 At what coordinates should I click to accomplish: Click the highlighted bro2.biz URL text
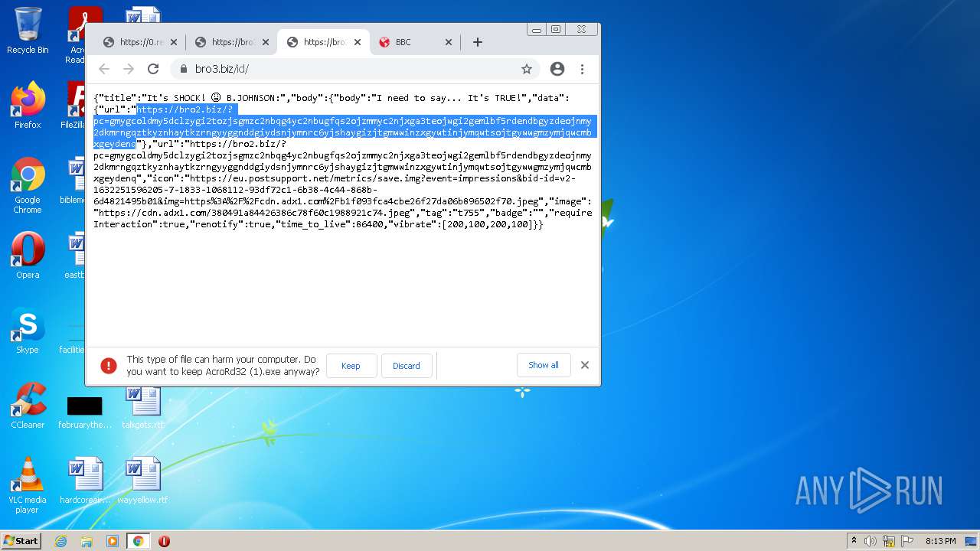(343, 126)
